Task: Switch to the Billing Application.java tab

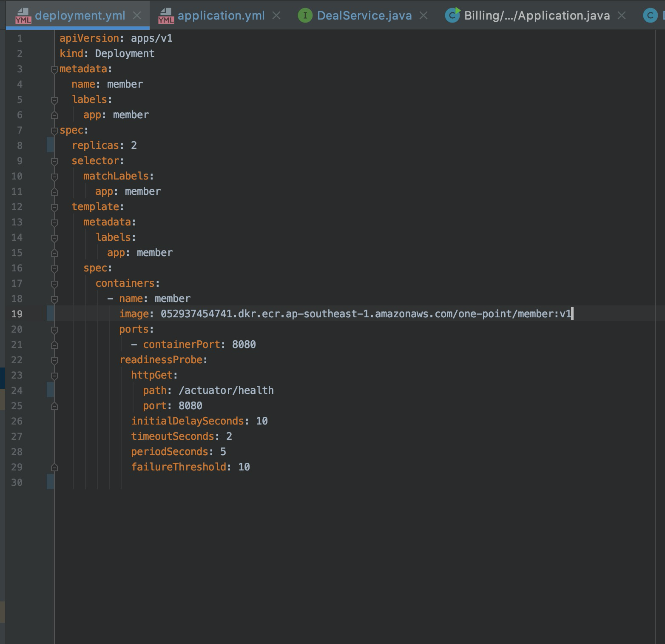Action: pyautogui.click(x=537, y=16)
